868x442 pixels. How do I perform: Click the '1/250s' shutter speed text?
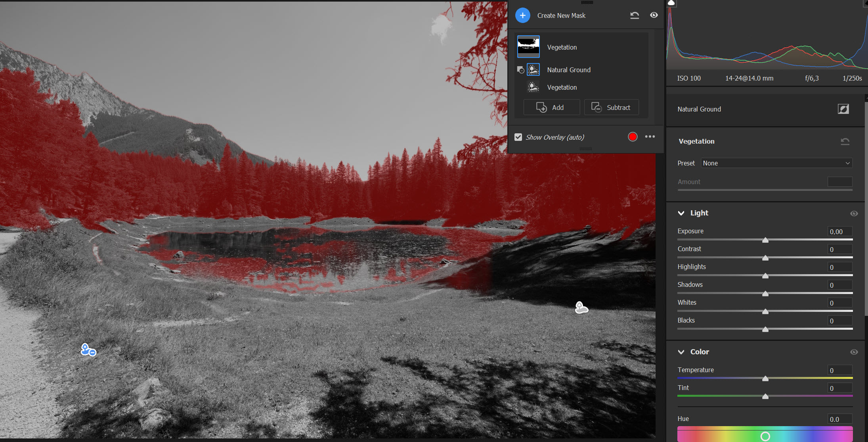tap(852, 78)
